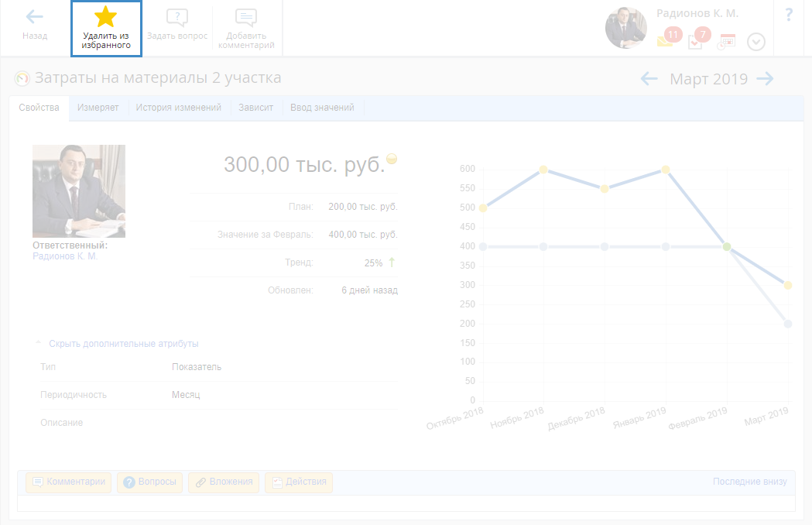Click the question mark help icon
Image resolution: width=812 pixels, height=525 pixels.
click(789, 15)
